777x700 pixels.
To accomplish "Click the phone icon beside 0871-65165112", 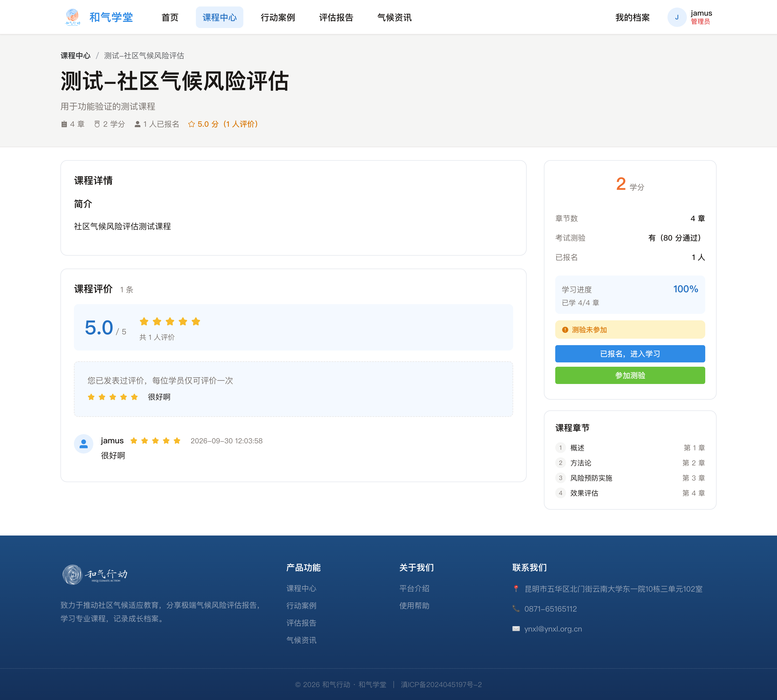I will pos(516,609).
